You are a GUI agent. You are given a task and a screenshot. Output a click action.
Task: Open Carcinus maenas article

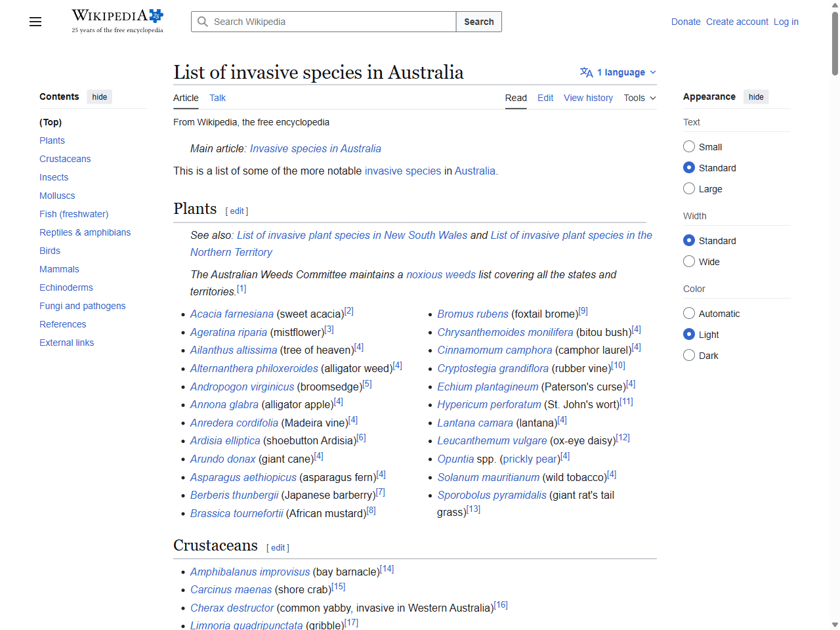point(231,589)
